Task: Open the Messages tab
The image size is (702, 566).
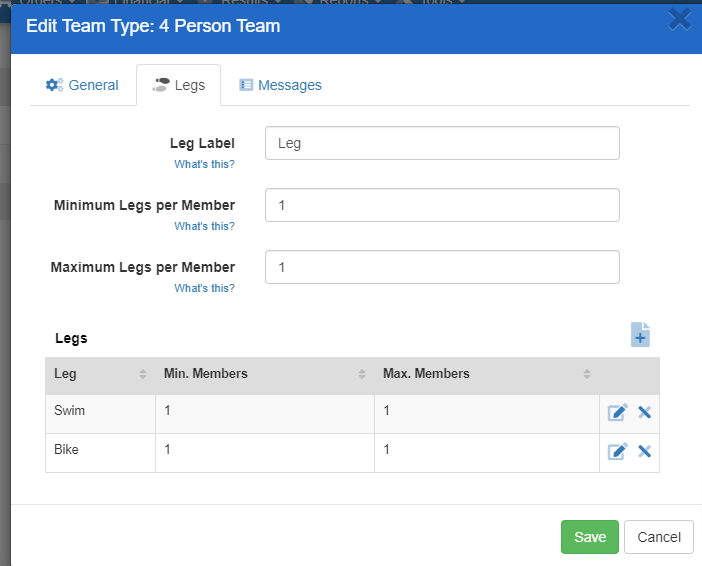Action: (x=280, y=85)
